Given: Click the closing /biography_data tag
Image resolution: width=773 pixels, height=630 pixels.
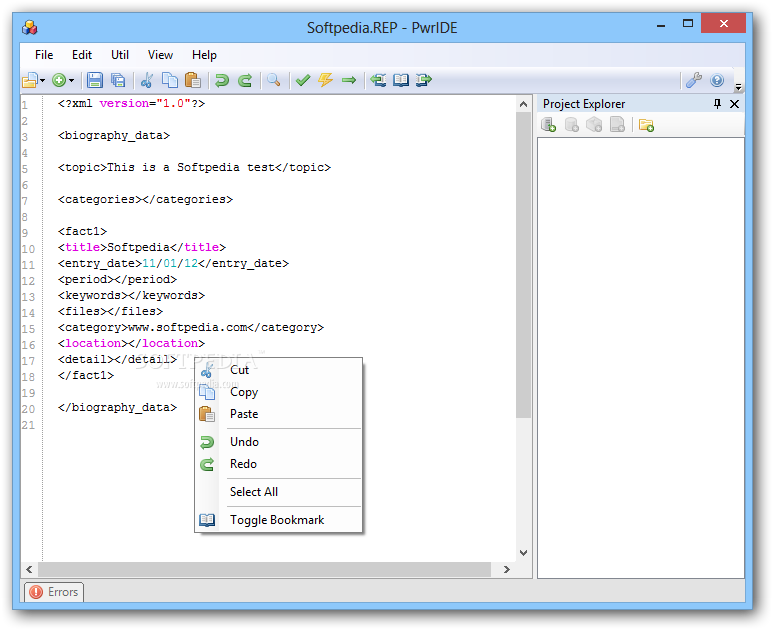Looking at the screenshot, I should pos(117,408).
